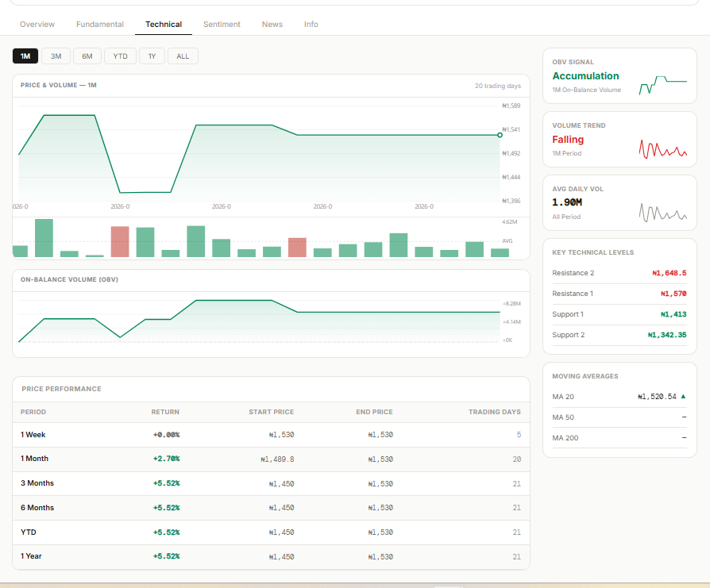The height and width of the screenshot is (588, 710).
Task: Click the 4.62M volume axis label
Action: [509, 221]
